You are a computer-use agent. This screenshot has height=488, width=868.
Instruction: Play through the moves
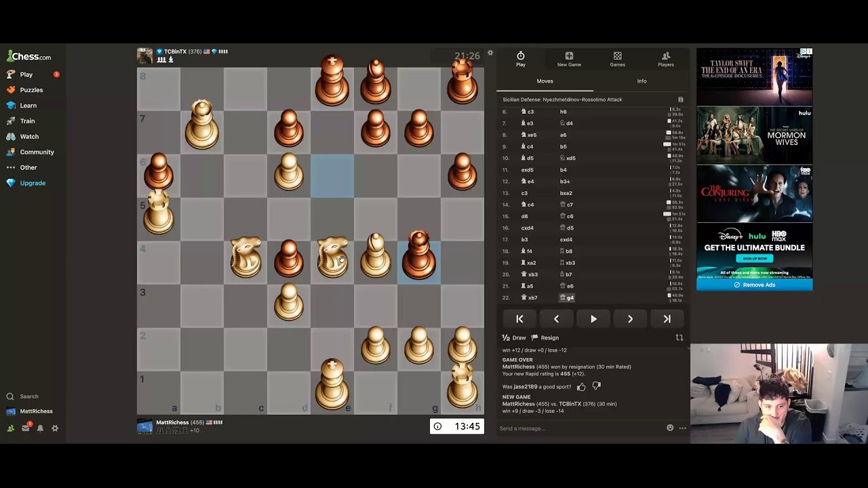[x=593, y=319]
